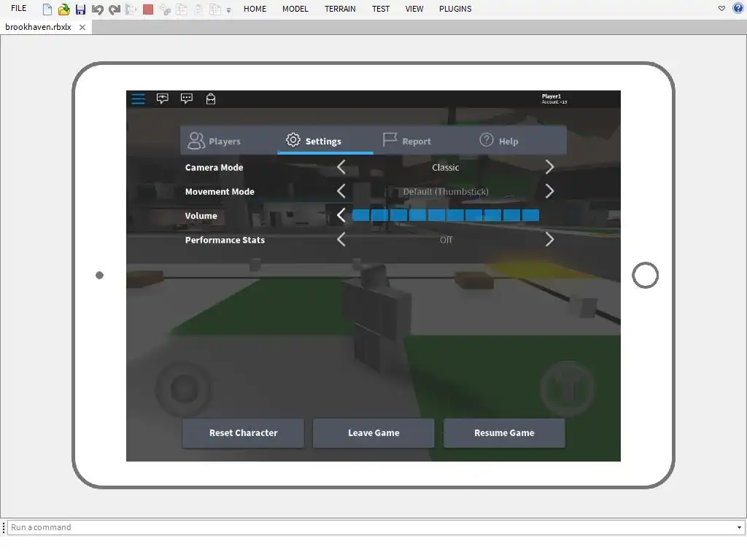Screen dimensions: 747x560
Task: Open the backpack icon in topbar
Action: click(x=211, y=98)
